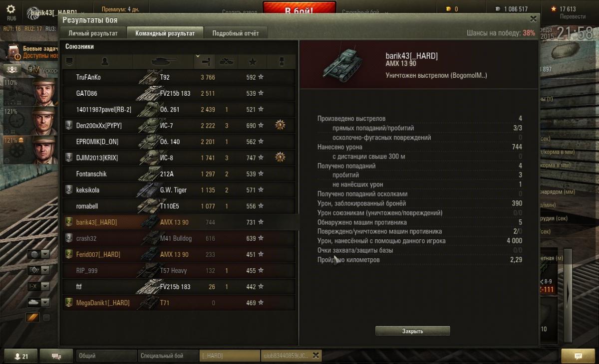Image resolution: width=599 pixels, height=364 pixels.
Task: Select the Общий chat channel
Action: coord(106,356)
